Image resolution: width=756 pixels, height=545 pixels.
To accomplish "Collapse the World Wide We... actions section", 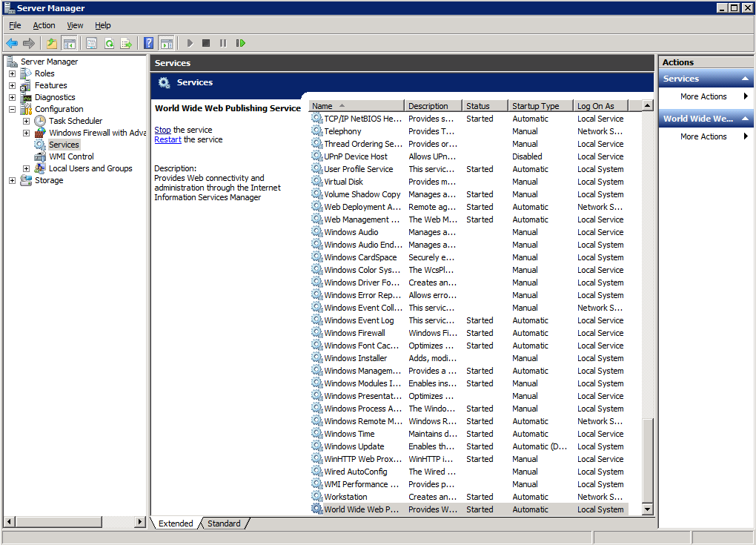I will [745, 119].
